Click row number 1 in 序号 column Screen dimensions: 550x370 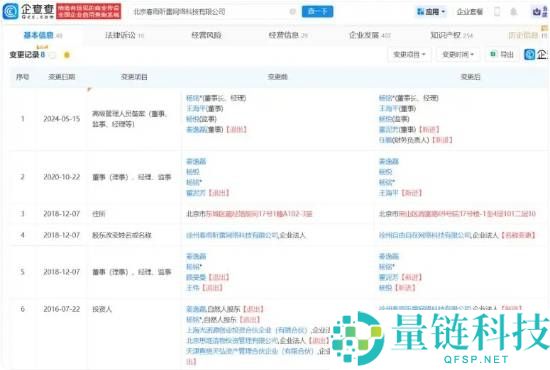[22, 119]
